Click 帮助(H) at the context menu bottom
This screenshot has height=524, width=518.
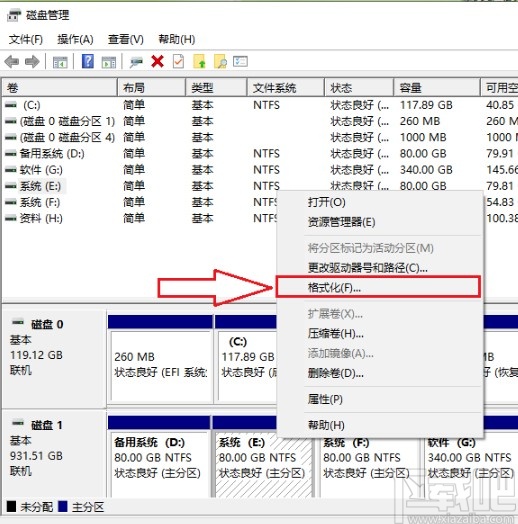coord(380,425)
